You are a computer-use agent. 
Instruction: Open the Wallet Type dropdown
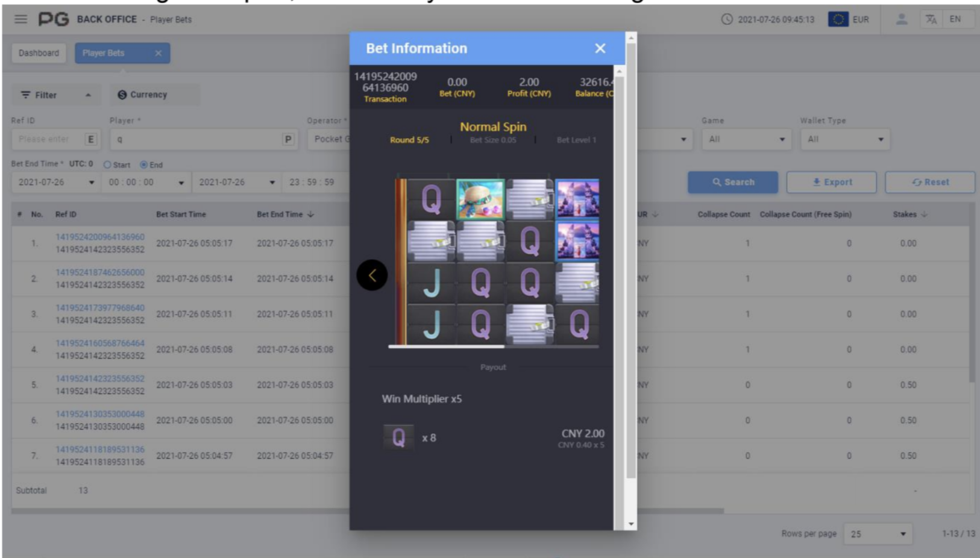pyautogui.click(x=845, y=139)
